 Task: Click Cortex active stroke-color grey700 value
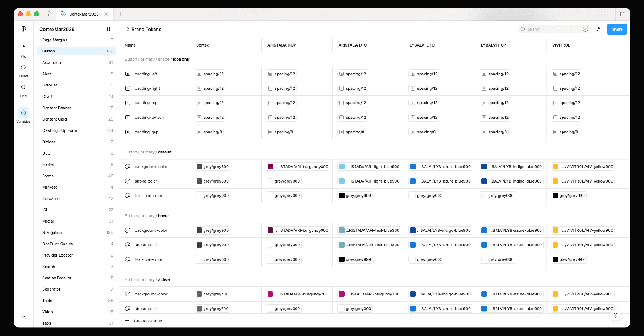coord(212,309)
